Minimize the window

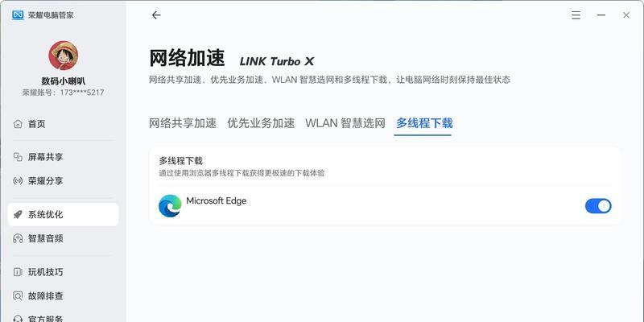pos(601,15)
